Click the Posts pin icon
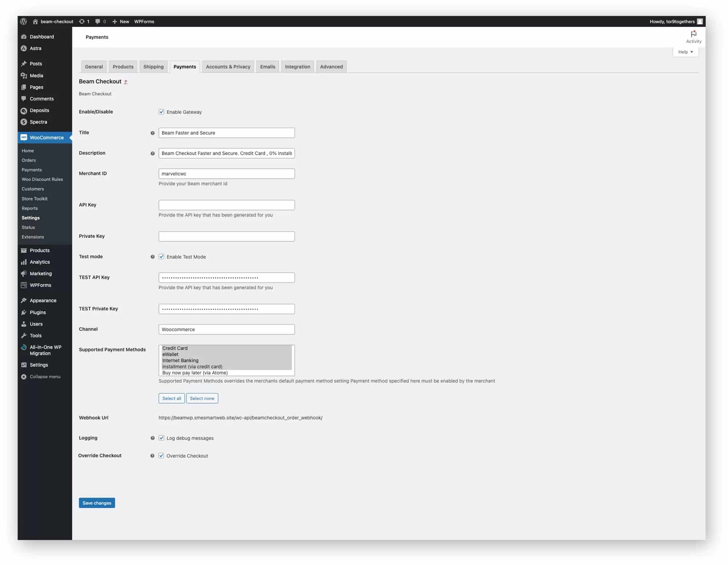Screen dimensions: 728x564 pos(24,64)
